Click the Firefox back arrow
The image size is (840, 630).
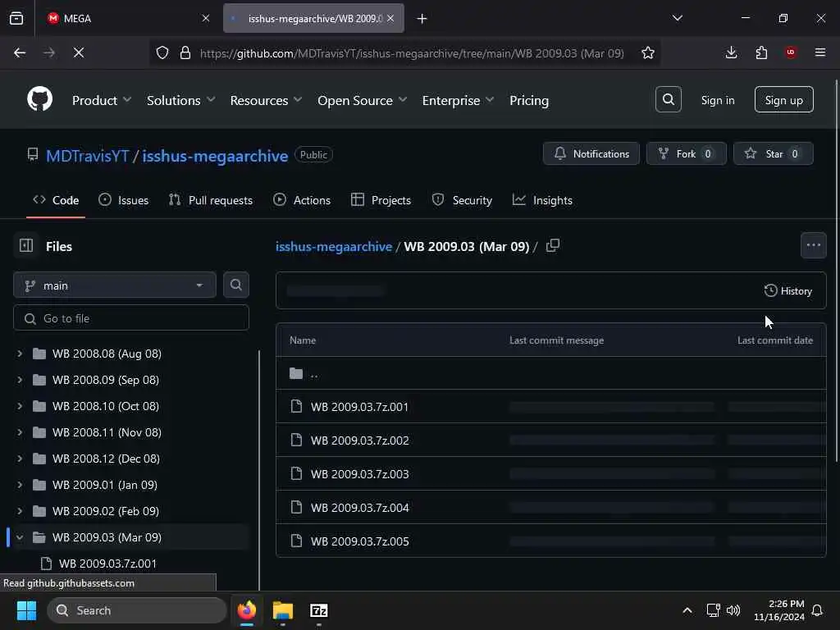coord(20,52)
